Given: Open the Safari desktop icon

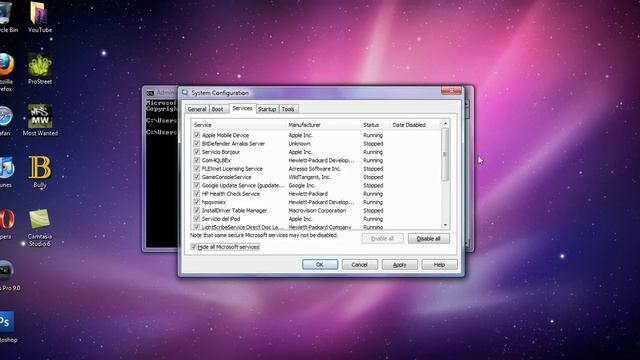Looking at the screenshot, I should coord(6,120).
